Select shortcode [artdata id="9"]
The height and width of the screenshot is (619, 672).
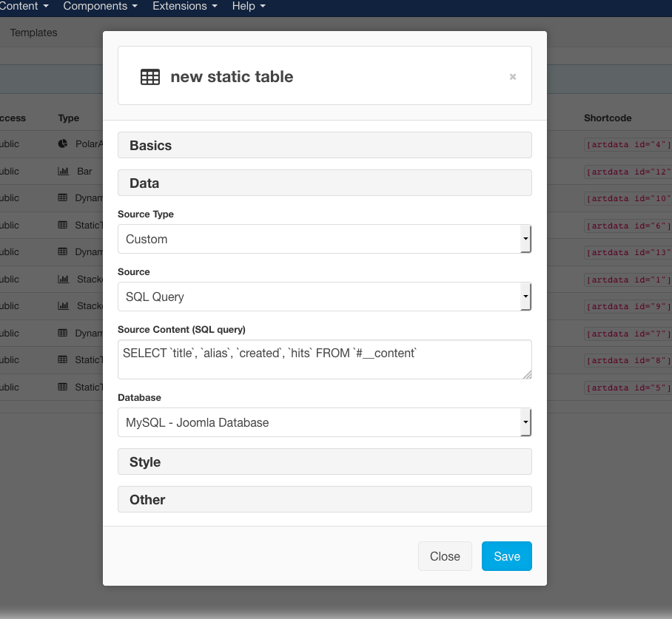tap(628, 306)
